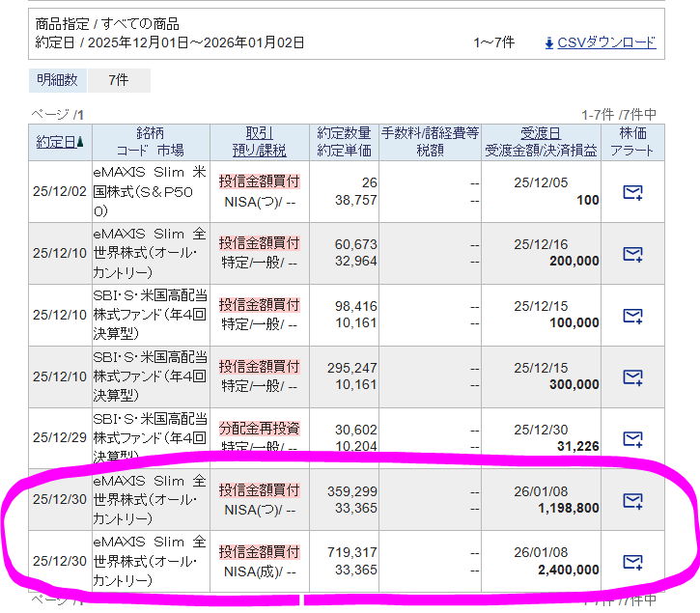This screenshot has height=613, width=700.
Task: Select the eMAXIS Slim 米国株式(S&P500) fund name
Action: pyautogui.click(x=150, y=191)
